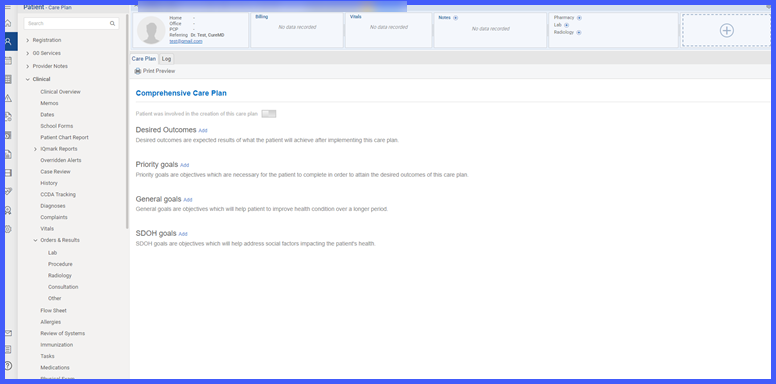This screenshot has width=776, height=384.
Task: Click the plus icon to add a widget
Action: (x=726, y=30)
